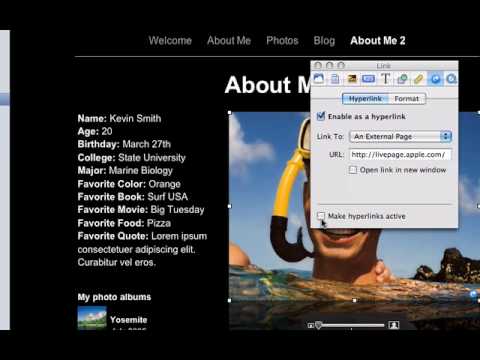
Task: Open the Metrics ruler inspector icon
Action: pyautogui.click(x=419, y=79)
